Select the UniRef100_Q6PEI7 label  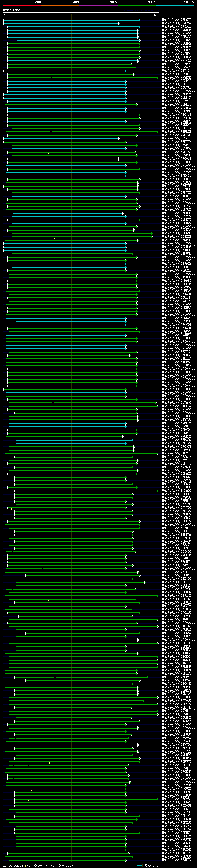click(177, 104)
